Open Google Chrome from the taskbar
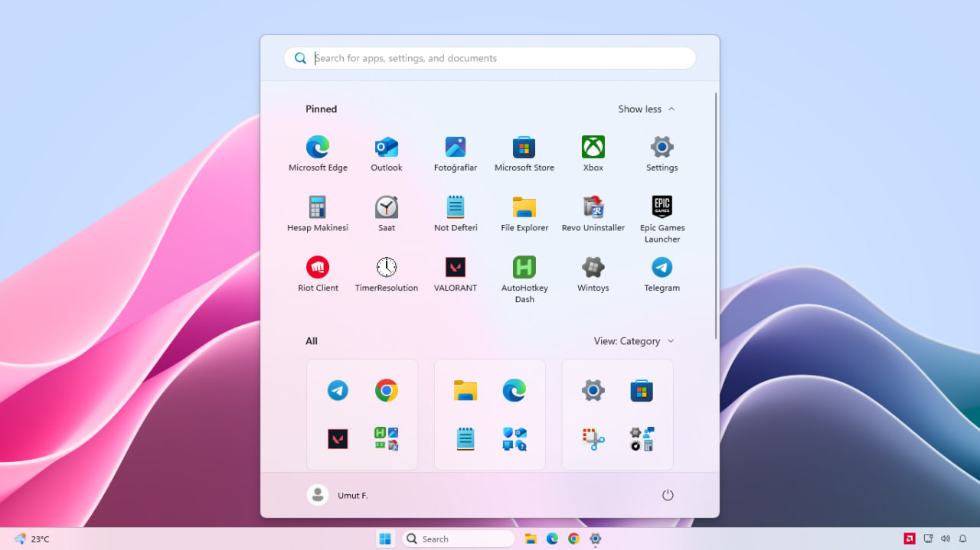This screenshot has width=980, height=550. coord(573,539)
